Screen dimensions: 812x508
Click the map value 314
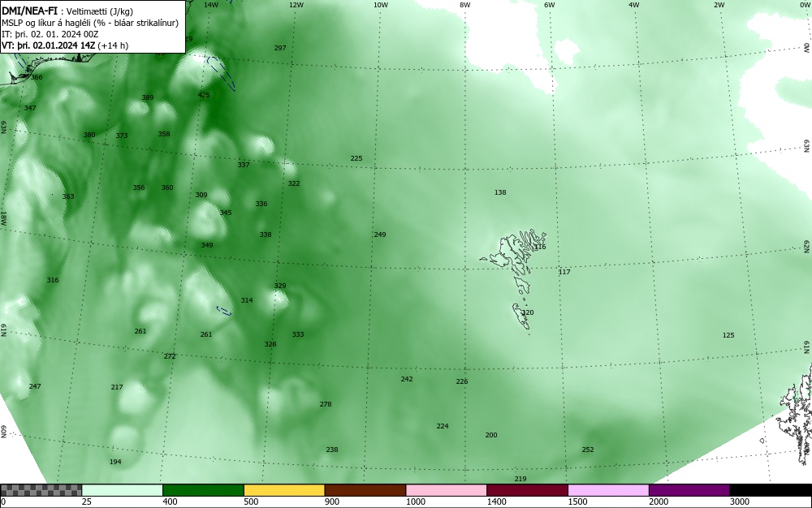[247, 300]
